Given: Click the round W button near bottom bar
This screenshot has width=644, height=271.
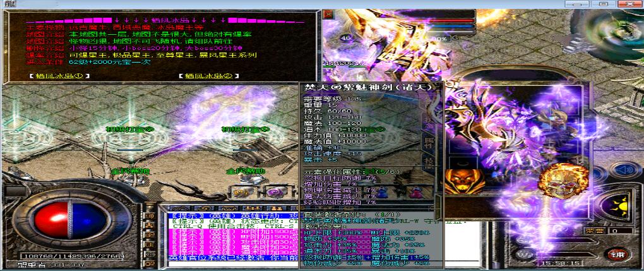Looking at the screenshot, I should [x=523, y=254].
